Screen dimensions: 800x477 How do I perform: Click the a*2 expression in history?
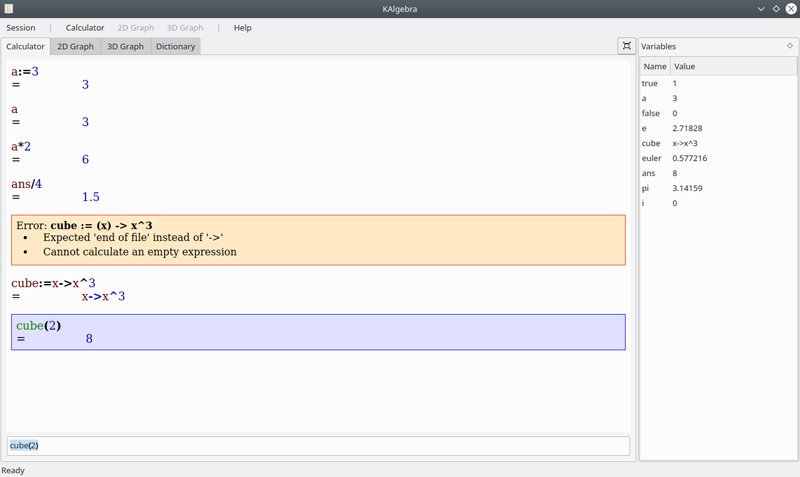(21, 146)
